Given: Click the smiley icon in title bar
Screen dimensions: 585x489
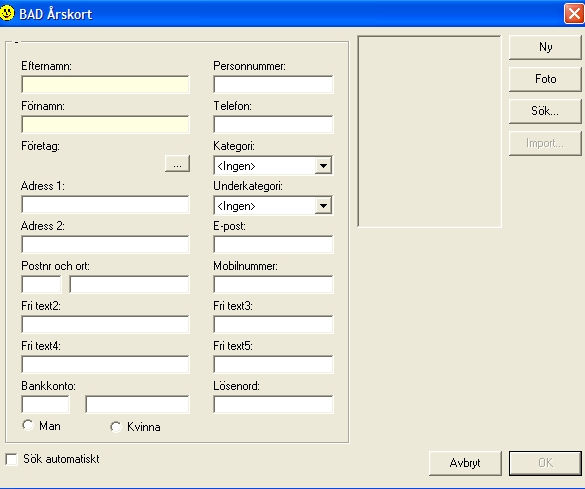Looking at the screenshot, I should point(7,13).
